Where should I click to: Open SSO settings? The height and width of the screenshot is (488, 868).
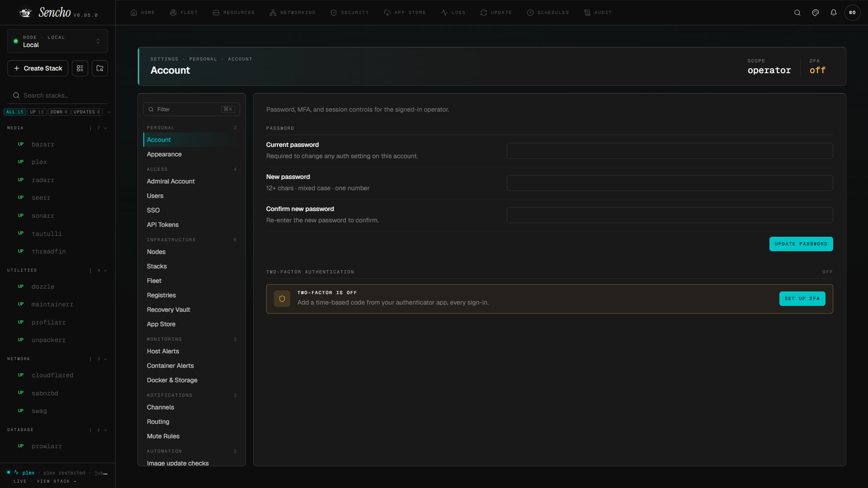pos(191,210)
